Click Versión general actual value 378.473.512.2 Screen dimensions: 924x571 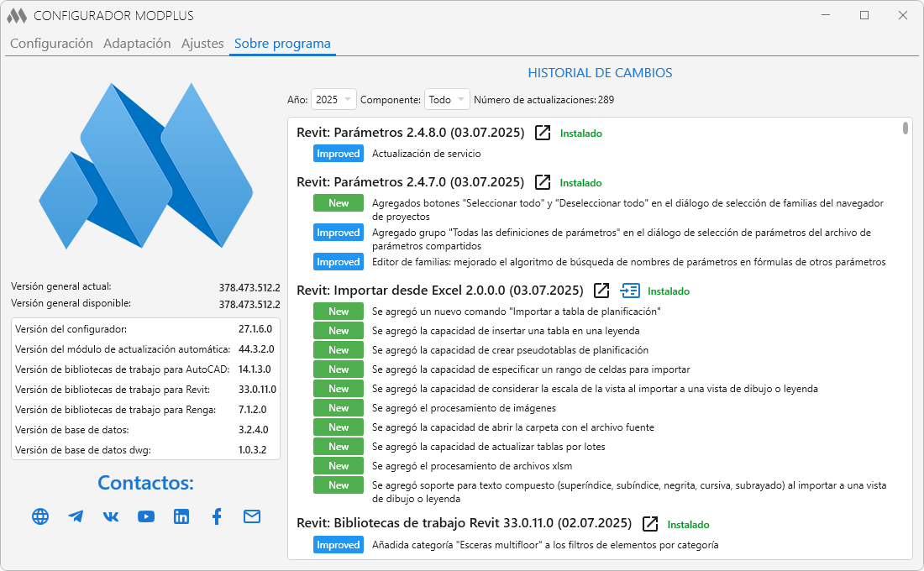click(249, 287)
